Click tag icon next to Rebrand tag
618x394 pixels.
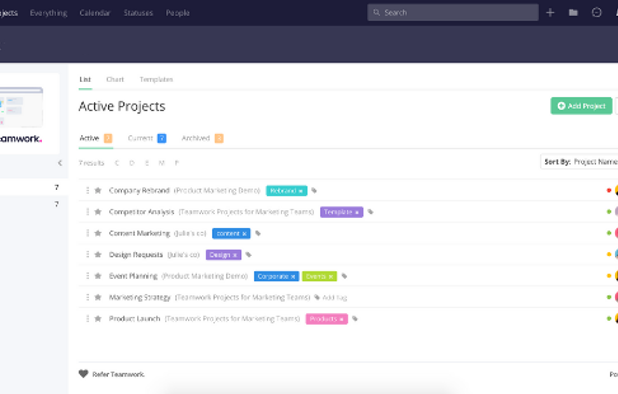[314, 191]
